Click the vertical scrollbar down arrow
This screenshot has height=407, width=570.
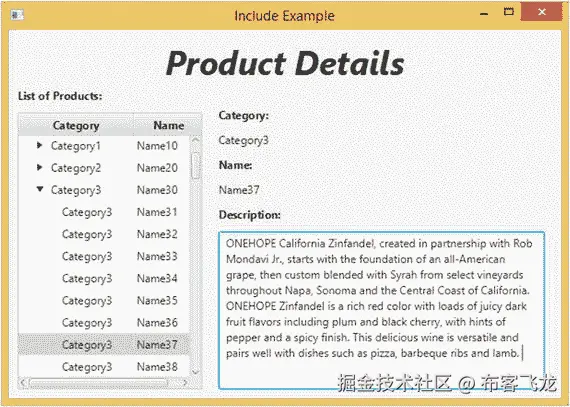coord(196,372)
